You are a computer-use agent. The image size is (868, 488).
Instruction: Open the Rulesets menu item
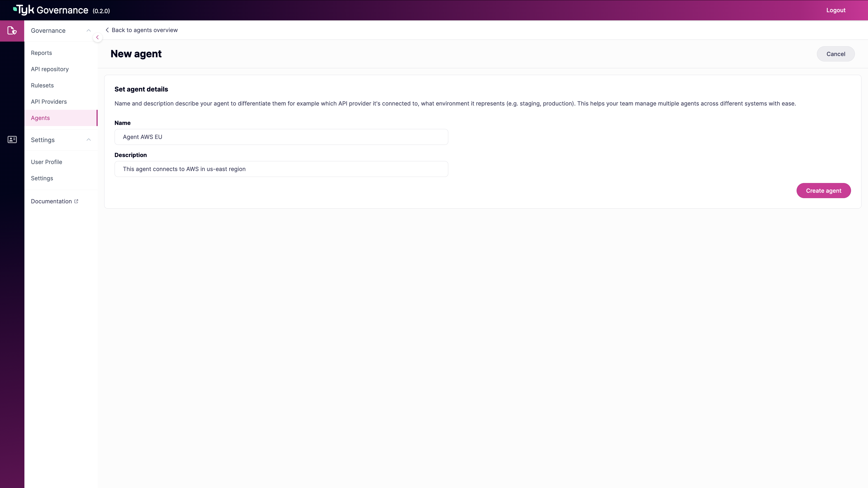click(42, 86)
